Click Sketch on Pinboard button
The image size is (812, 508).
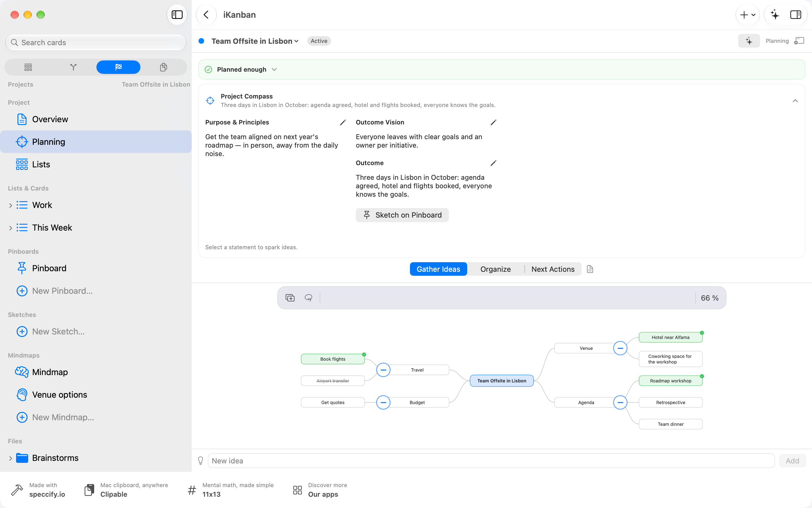[402, 215]
